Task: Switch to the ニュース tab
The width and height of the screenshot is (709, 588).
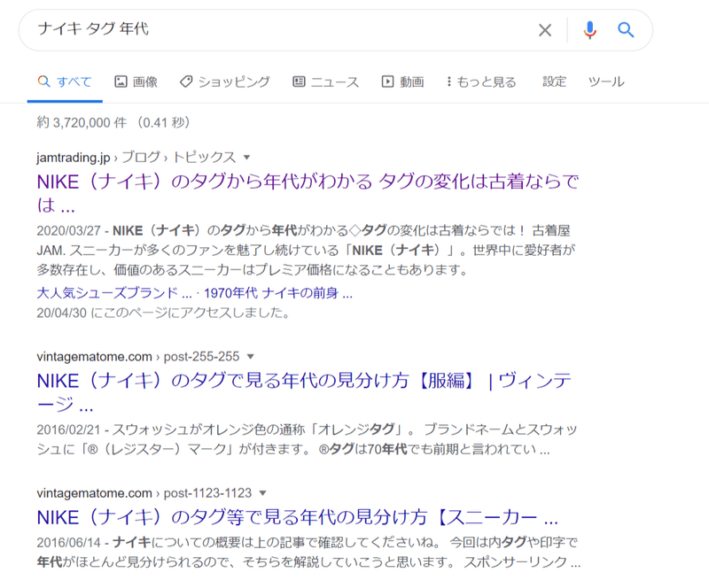Action: pos(325,81)
